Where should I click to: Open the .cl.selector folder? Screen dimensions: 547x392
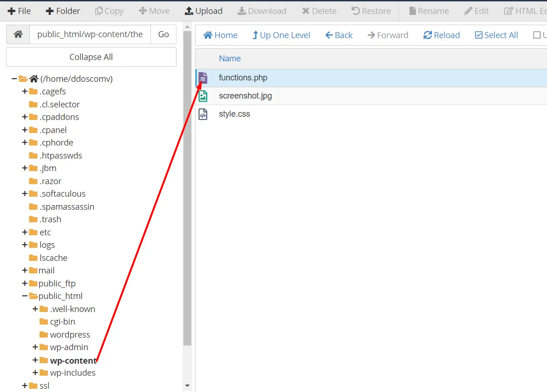[60, 104]
